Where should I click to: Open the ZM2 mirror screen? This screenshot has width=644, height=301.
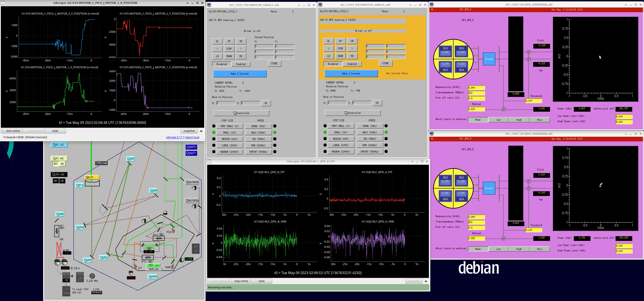(131, 159)
